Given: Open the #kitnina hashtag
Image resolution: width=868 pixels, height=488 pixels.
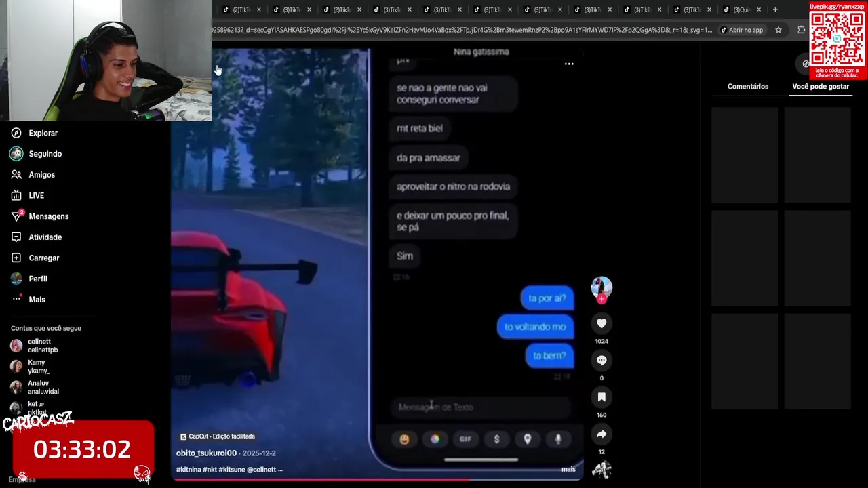Looking at the screenshot, I should (x=188, y=470).
